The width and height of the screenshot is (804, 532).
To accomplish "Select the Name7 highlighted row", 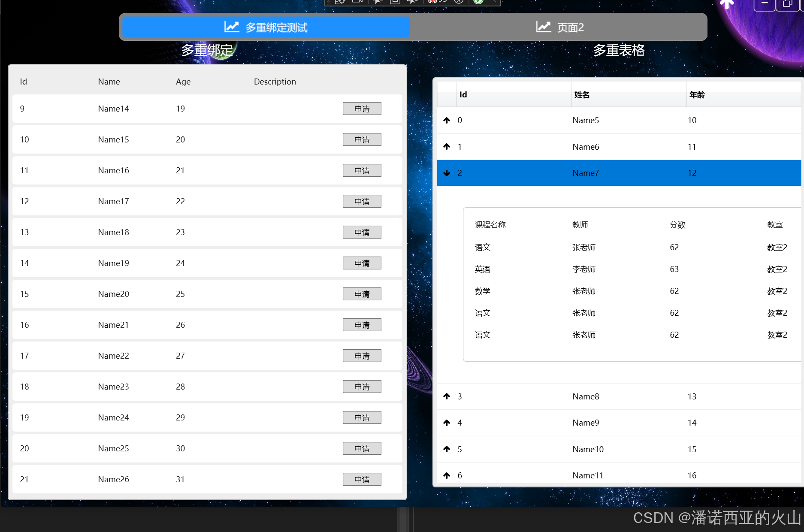I will (x=619, y=173).
